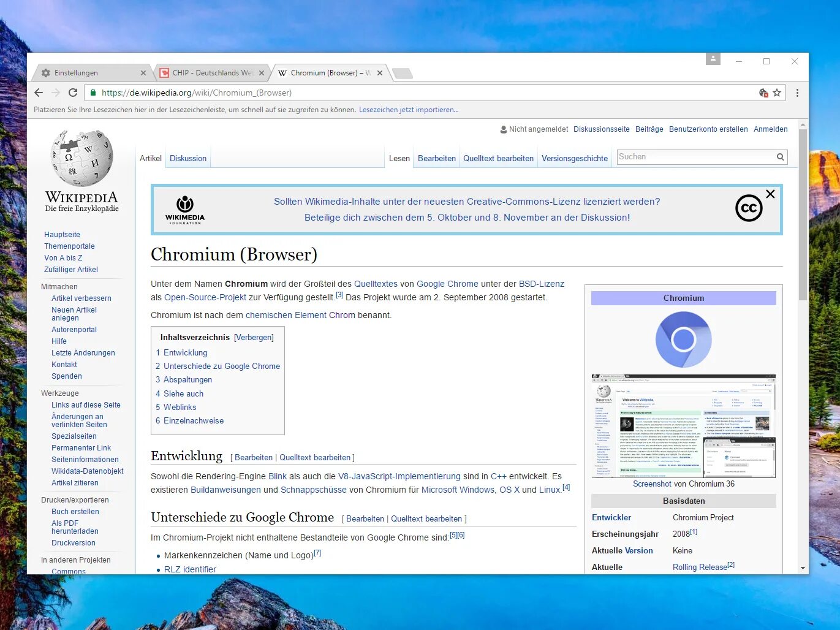This screenshot has width=840, height=630.
Task: Dismiss the Wikimedia banner with X
Action: tap(770, 194)
